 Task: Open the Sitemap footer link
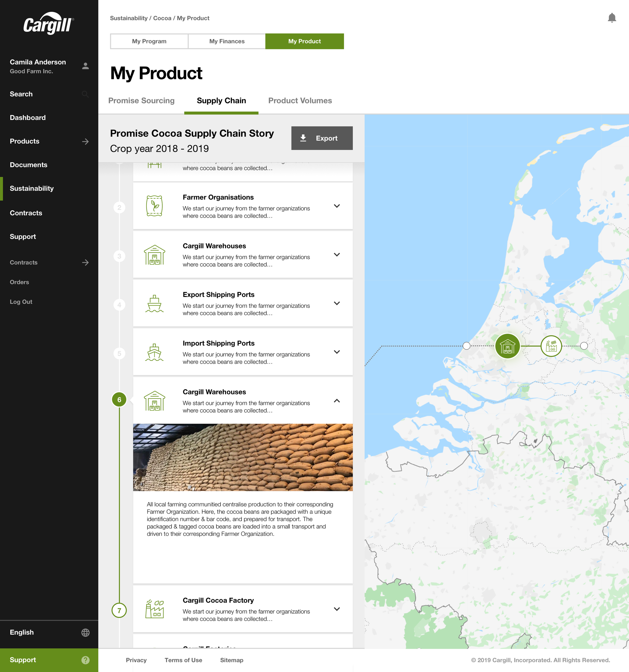pyautogui.click(x=232, y=660)
